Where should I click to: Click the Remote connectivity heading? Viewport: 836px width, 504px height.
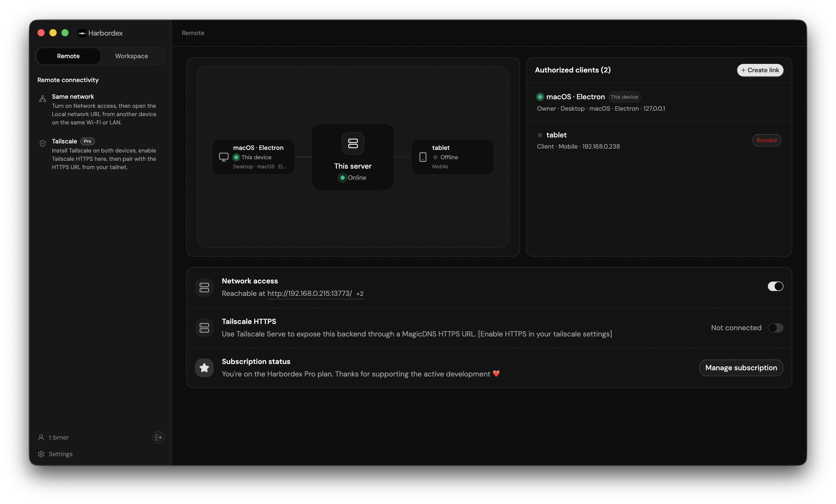tap(68, 80)
